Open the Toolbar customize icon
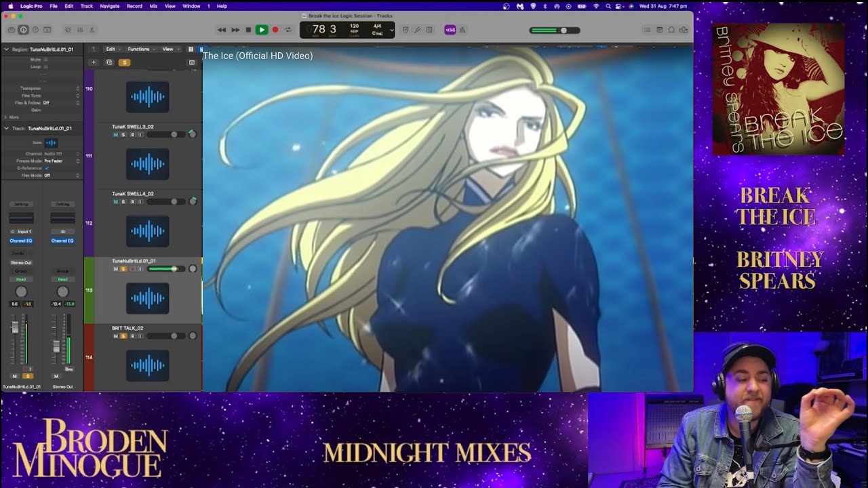Screen dimensions: 868x488 click(x=48, y=30)
